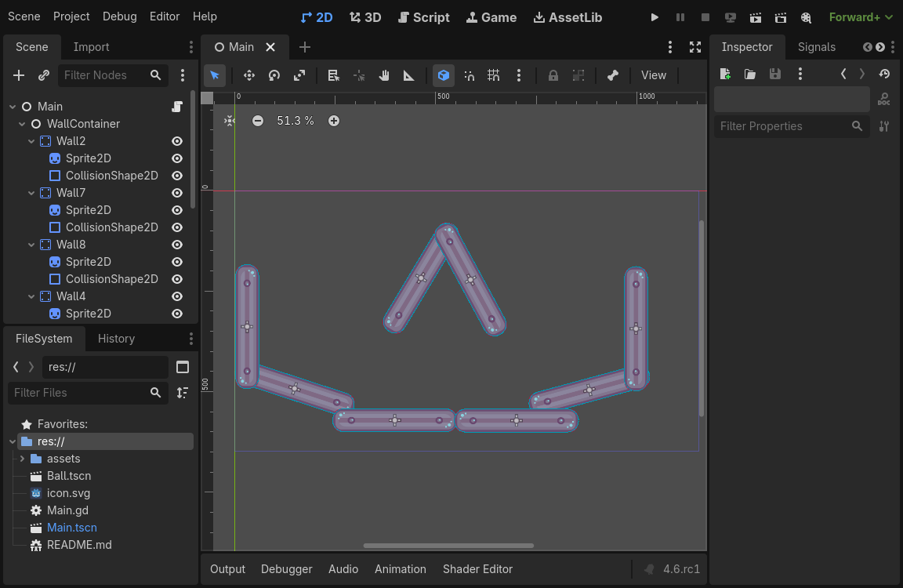Toggle grid snap in the viewport toolbar
Viewport: 903px width, 588px height.
pos(494,75)
